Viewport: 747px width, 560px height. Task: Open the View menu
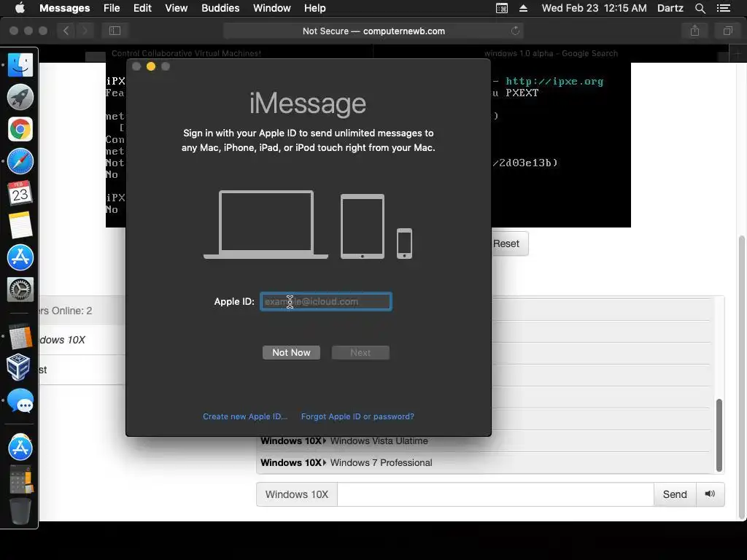pyautogui.click(x=177, y=8)
